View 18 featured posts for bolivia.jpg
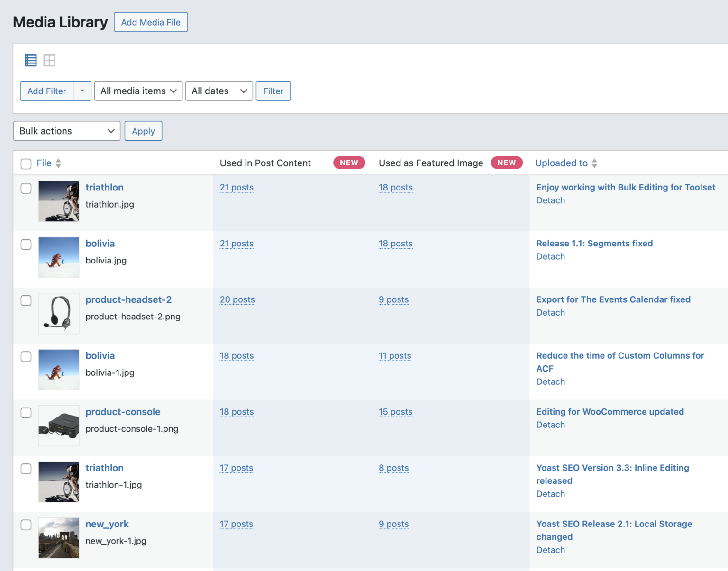Viewport: 728px width, 571px height. [395, 244]
